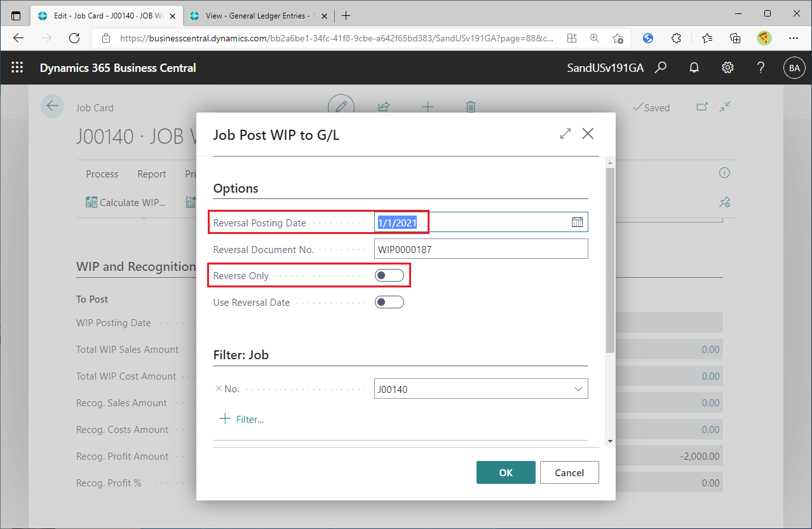Viewport: 812px width, 529px height.
Task: Click the edit pencil icon on the Job Card
Action: [341, 107]
